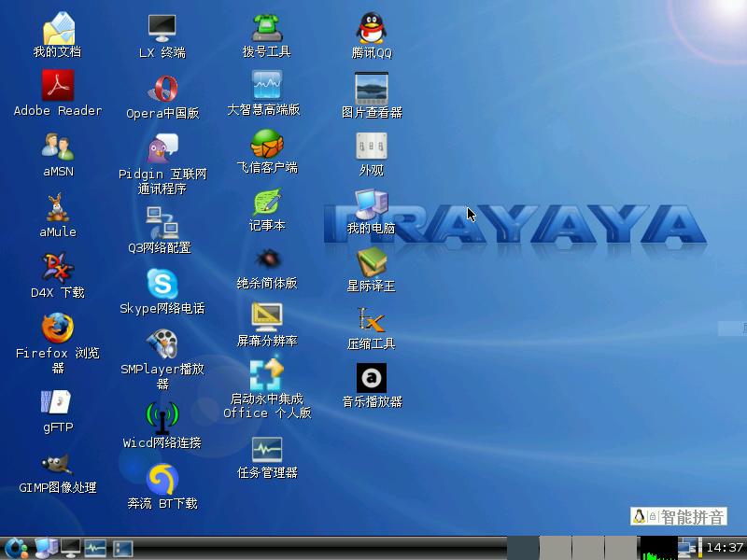The height and width of the screenshot is (560, 747).
Task: Switch to the fourth workspace in the pager
Action: [620, 548]
